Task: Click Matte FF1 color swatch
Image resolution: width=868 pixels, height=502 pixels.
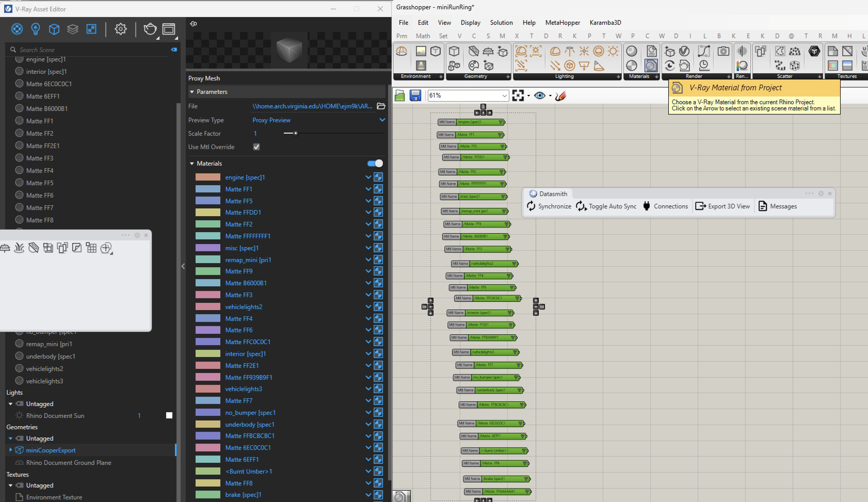Action: click(208, 189)
